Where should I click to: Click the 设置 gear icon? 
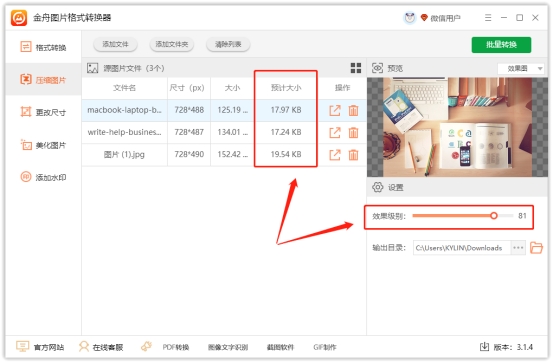(378, 187)
